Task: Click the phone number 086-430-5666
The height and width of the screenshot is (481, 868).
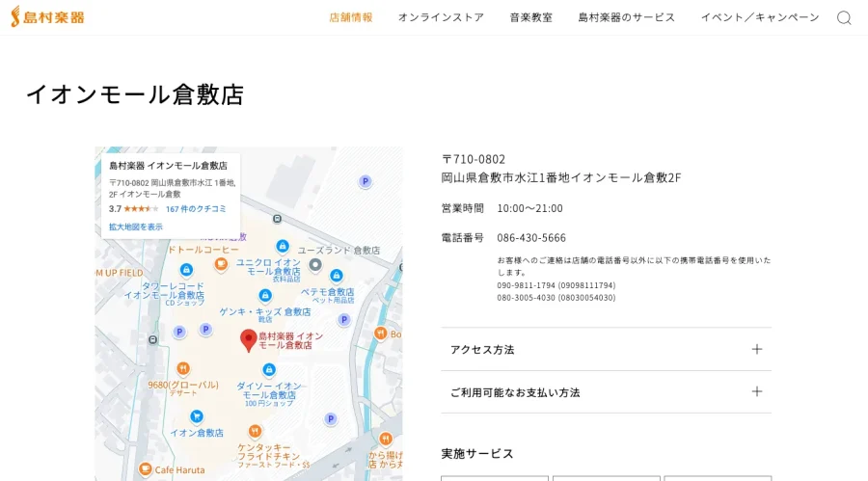Action: tap(531, 237)
